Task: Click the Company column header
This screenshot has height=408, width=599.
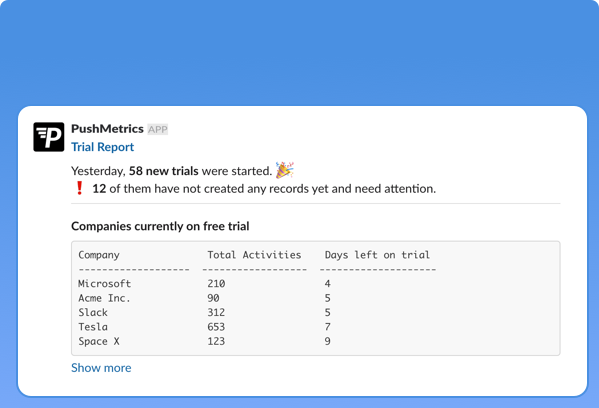Action: click(x=99, y=255)
